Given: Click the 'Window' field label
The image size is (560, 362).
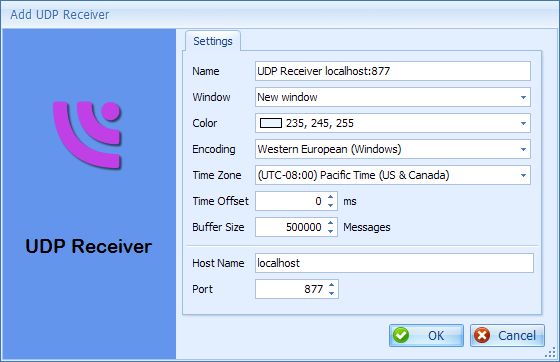Looking at the screenshot, I should tap(211, 97).
